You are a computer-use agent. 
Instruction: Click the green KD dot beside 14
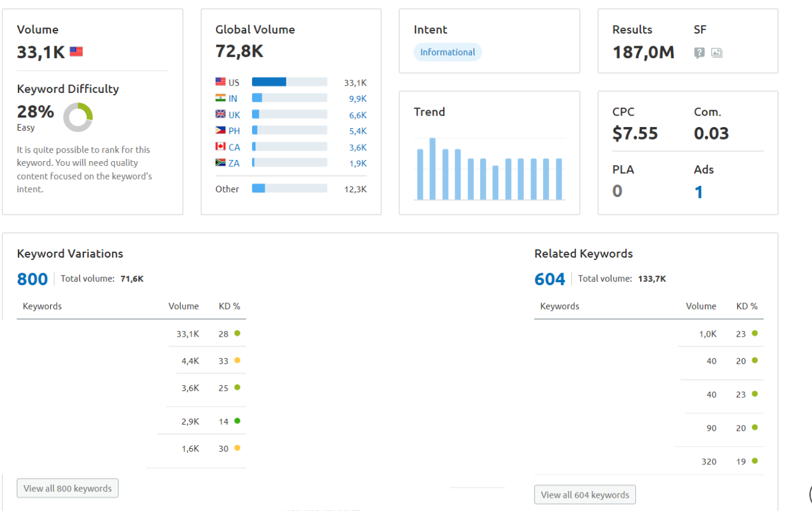[x=238, y=421]
